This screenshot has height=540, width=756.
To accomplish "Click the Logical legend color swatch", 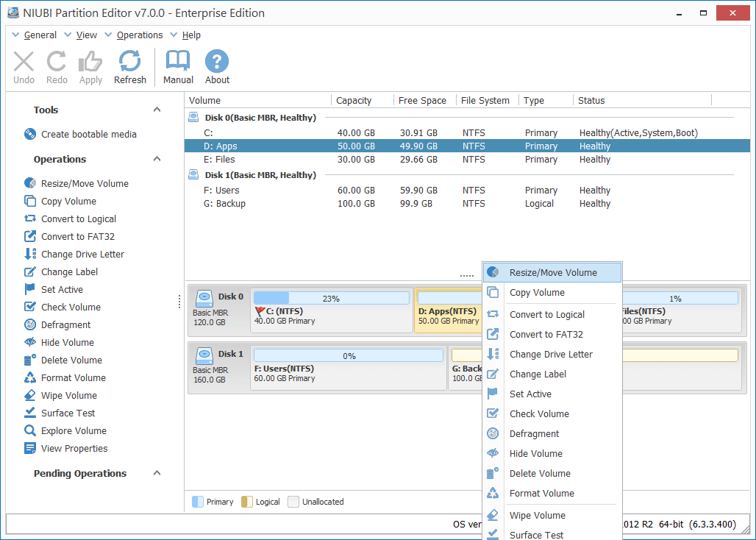I will [247, 502].
